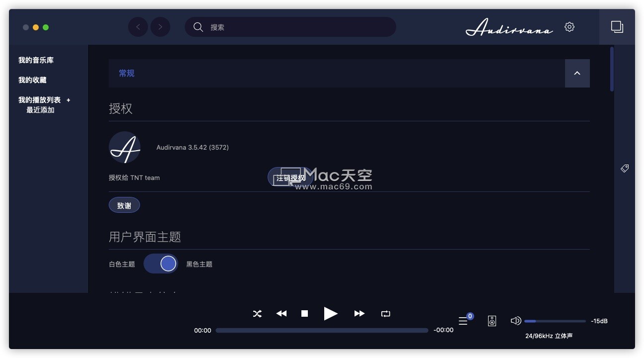Click the 注销授权 button
This screenshot has width=644, height=358.
click(x=291, y=178)
